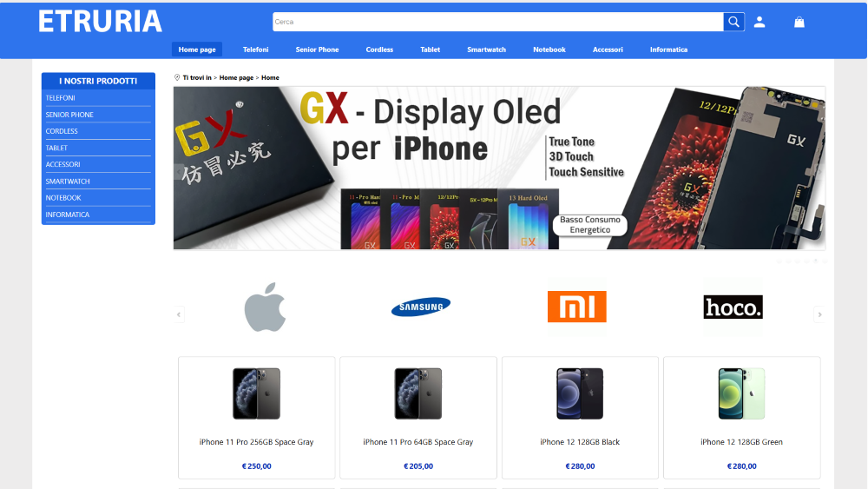Click the Cerca search input field
The width and height of the screenshot is (868, 489).
pos(497,22)
